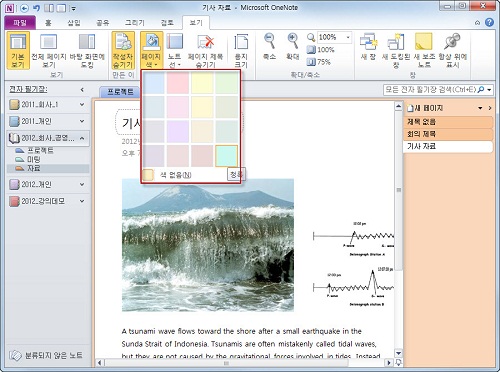Dock to Desktop (바탕 화면에 도킹)
This screenshot has width=500, height=372.
87,50
